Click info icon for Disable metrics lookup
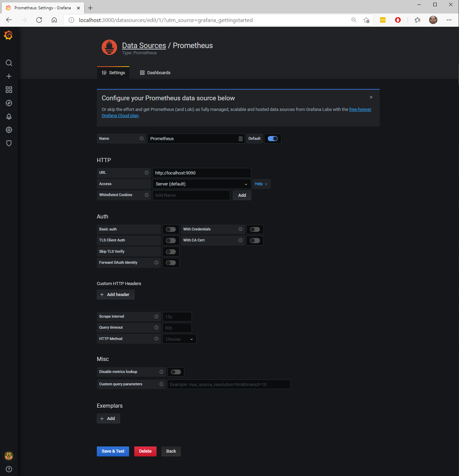This screenshot has height=476, width=459. tap(161, 372)
